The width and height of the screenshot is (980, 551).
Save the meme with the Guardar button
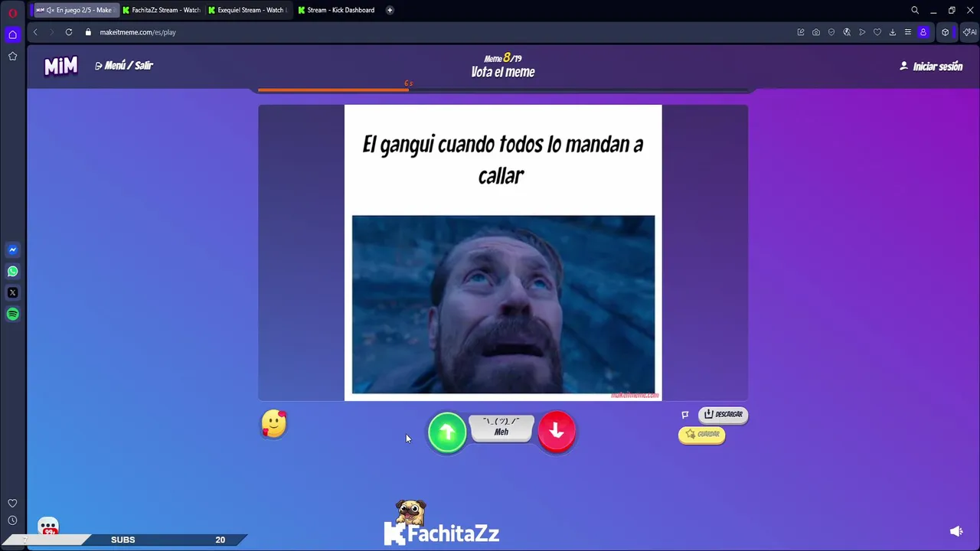(x=701, y=434)
